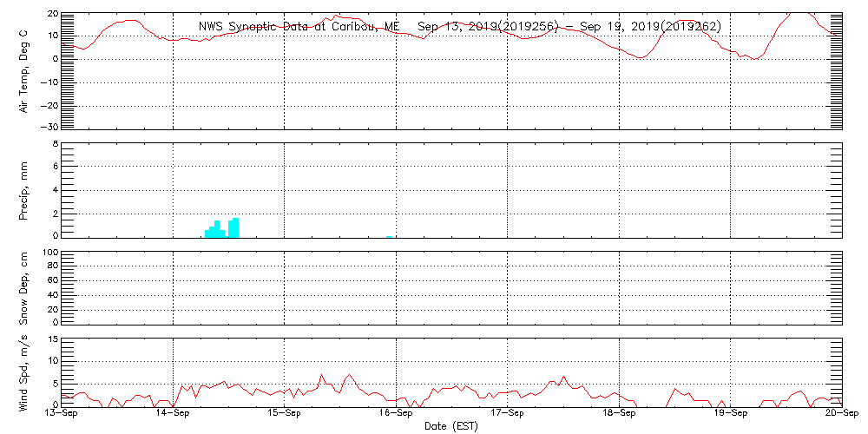Click the '17-Sep' date tick label
868x434 pixels.
(x=508, y=414)
